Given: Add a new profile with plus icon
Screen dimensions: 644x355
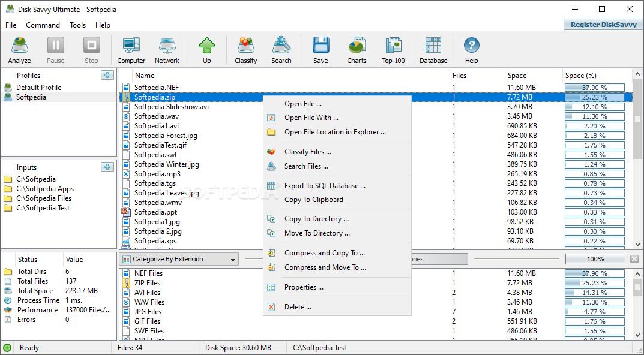Looking at the screenshot, I should click(x=107, y=75).
